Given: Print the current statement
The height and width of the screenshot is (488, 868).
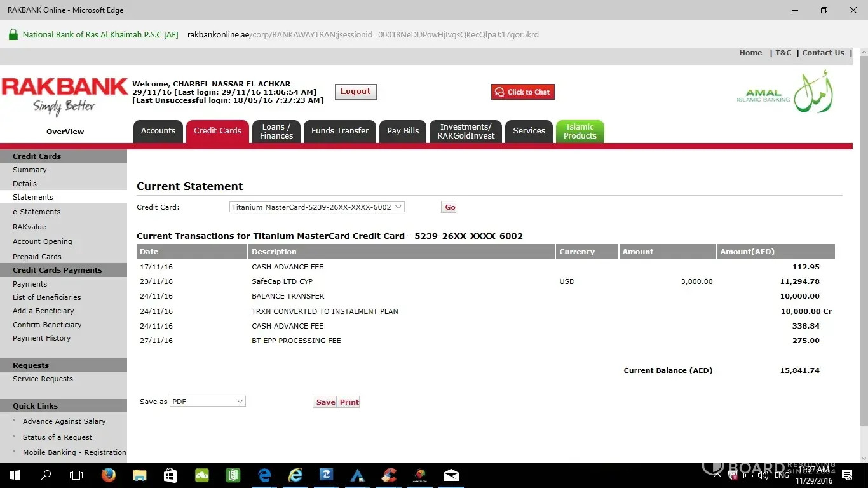Looking at the screenshot, I should 349,402.
